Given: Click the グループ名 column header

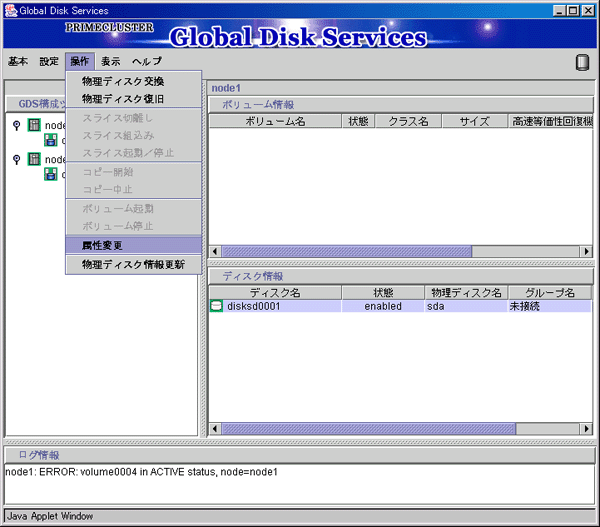Looking at the screenshot, I should click(x=549, y=293).
